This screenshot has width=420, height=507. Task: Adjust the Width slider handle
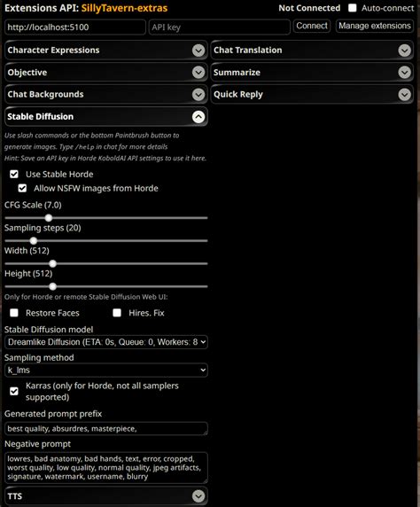pyautogui.click(x=52, y=264)
